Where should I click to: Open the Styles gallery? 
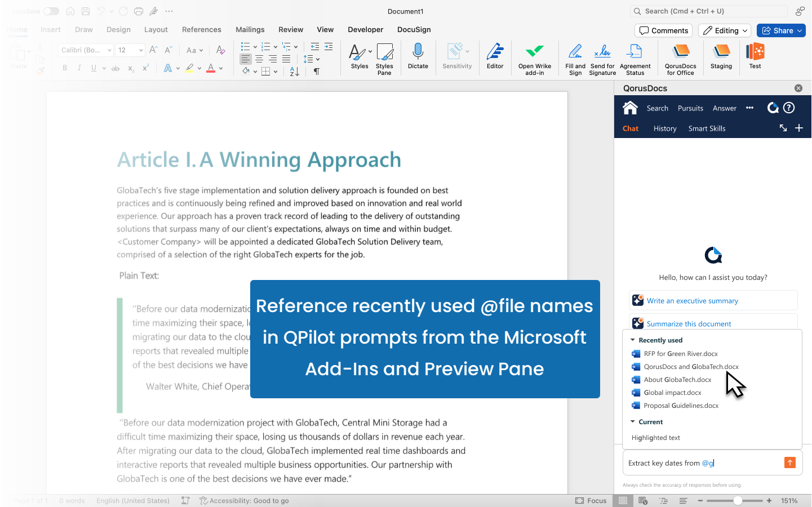tap(360, 56)
